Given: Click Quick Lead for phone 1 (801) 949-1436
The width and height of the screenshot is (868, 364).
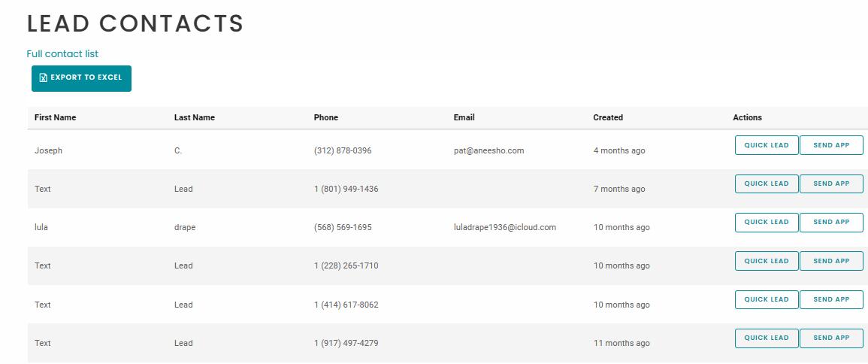Looking at the screenshot, I should click(x=766, y=184).
